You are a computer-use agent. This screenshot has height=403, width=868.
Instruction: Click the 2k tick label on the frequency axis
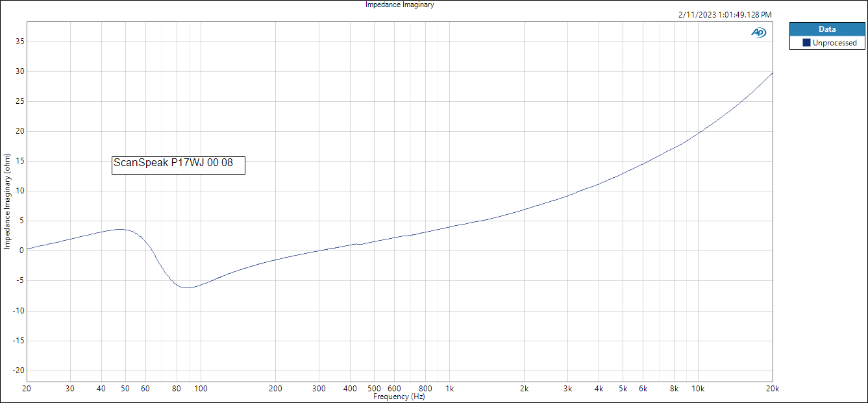[x=525, y=389]
